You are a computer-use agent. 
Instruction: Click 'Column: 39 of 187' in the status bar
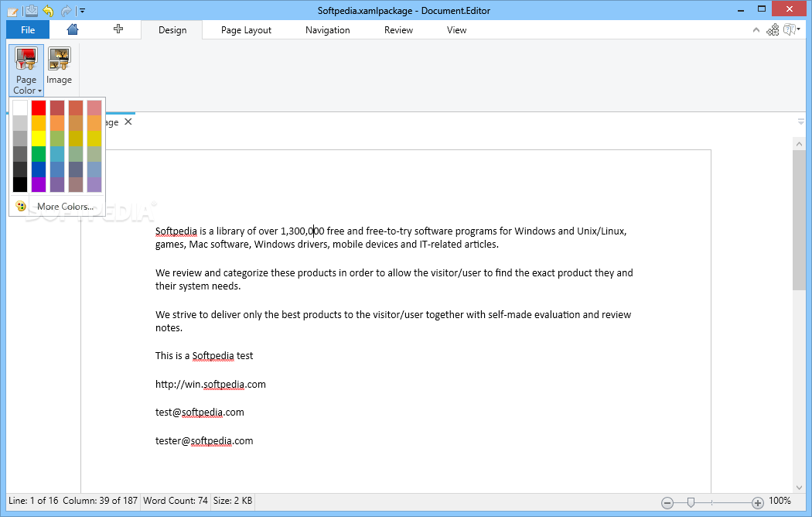click(x=101, y=501)
